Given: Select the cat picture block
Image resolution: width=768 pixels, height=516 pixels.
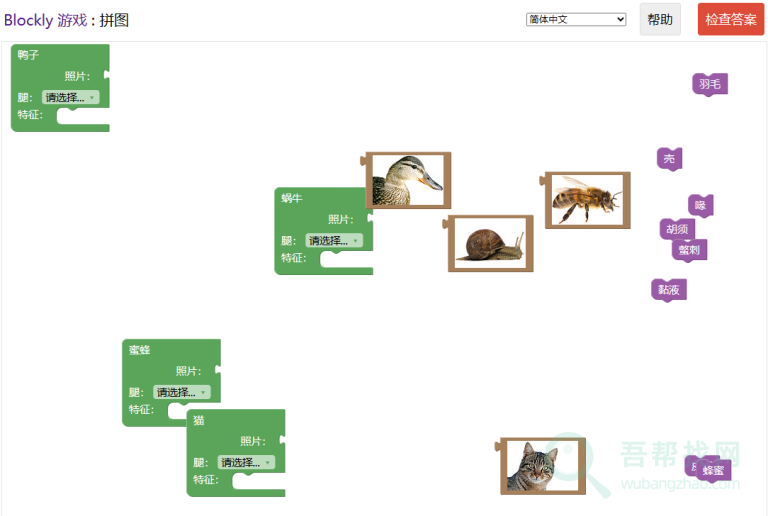Looking at the screenshot, I should click(x=542, y=466).
